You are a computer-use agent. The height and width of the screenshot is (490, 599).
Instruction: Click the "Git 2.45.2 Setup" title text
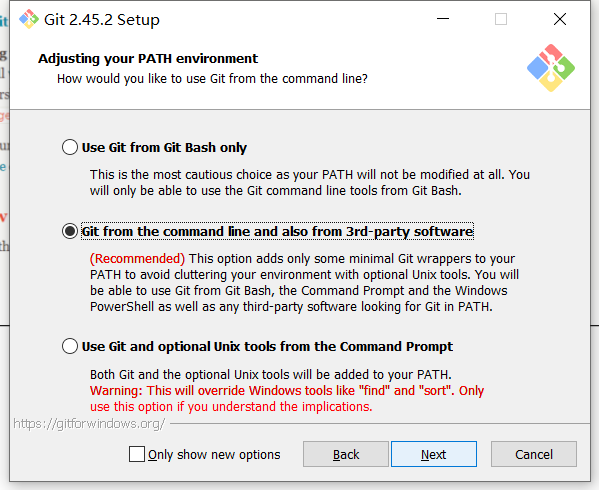(102, 20)
